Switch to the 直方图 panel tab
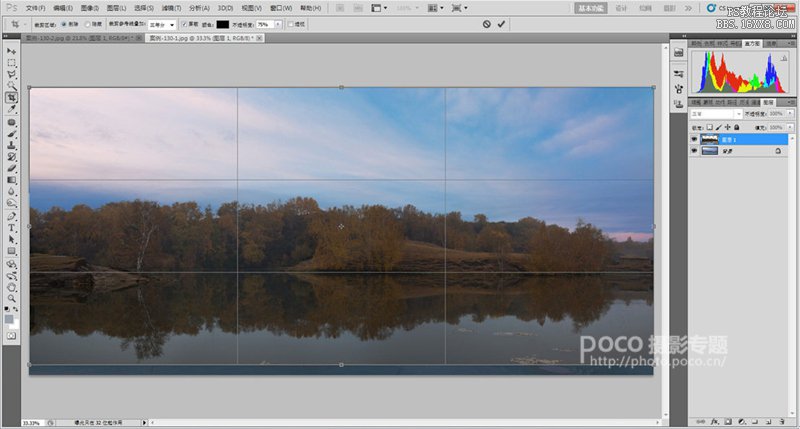This screenshot has height=429, width=800. coord(753,44)
